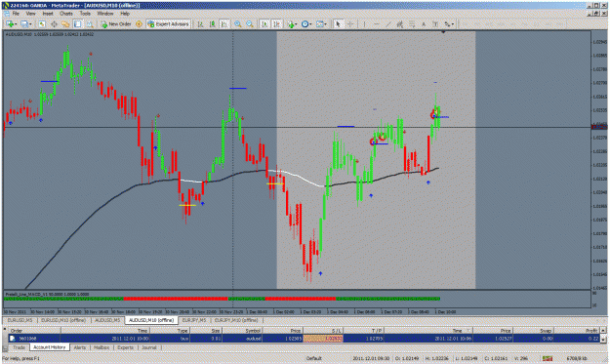Select the Text Label tool
The width and height of the screenshot is (610, 364).
point(435,24)
